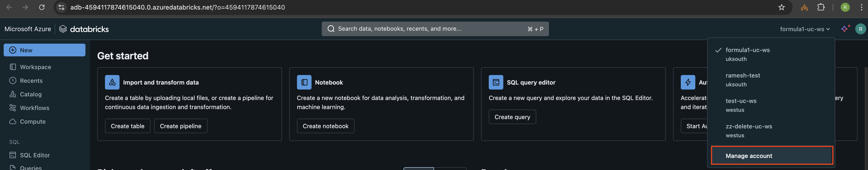Click Create table button
This screenshot has width=868, height=170.
(127, 126)
